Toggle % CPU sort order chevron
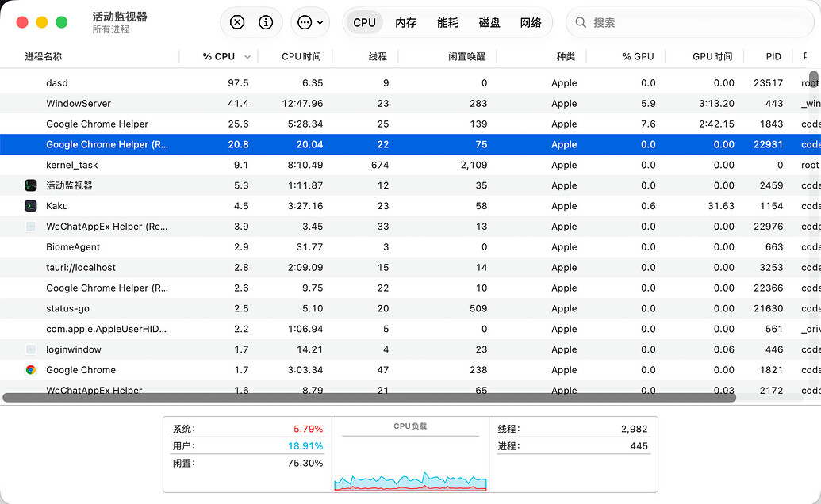The width and height of the screenshot is (821, 504). point(247,57)
